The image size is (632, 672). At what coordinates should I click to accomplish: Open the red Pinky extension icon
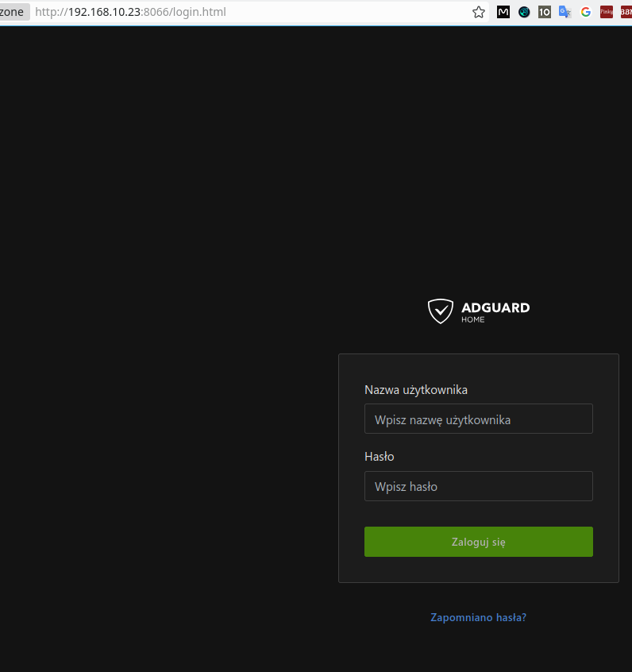[x=607, y=12]
